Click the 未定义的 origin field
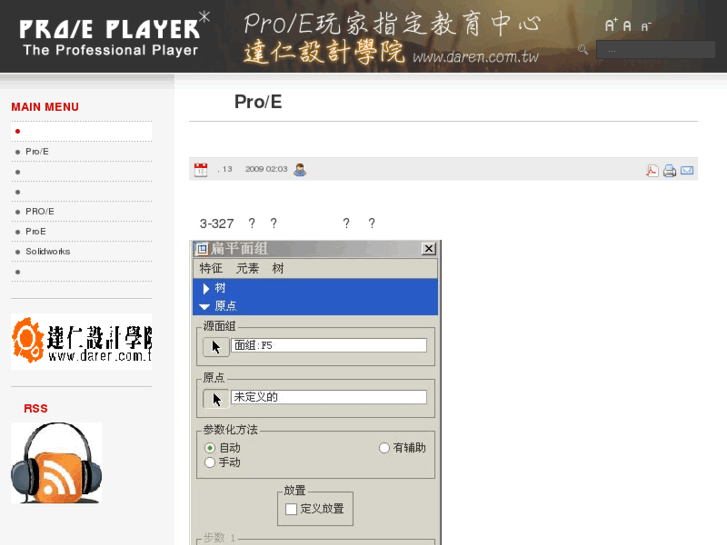Image resolution: width=727 pixels, height=545 pixels. pos(329,397)
